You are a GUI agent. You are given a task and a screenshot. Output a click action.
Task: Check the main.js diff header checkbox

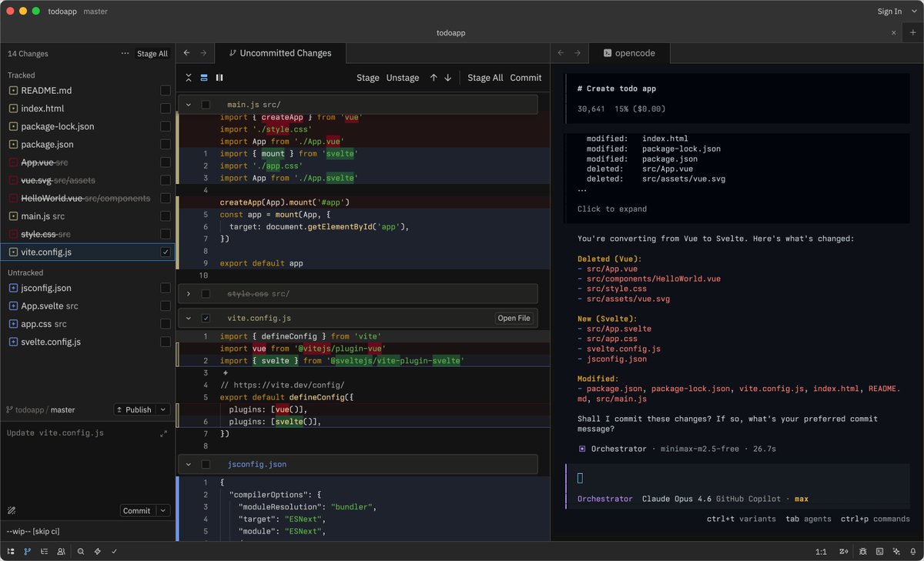(x=206, y=104)
